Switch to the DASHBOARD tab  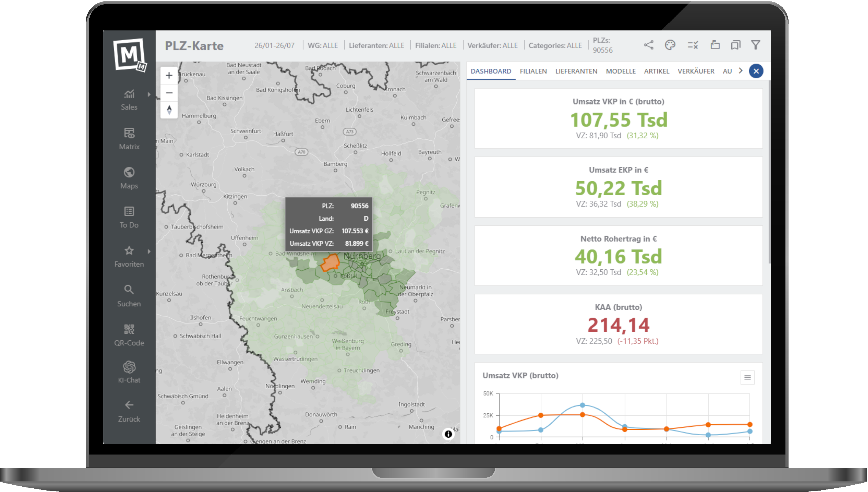[x=491, y=71]
